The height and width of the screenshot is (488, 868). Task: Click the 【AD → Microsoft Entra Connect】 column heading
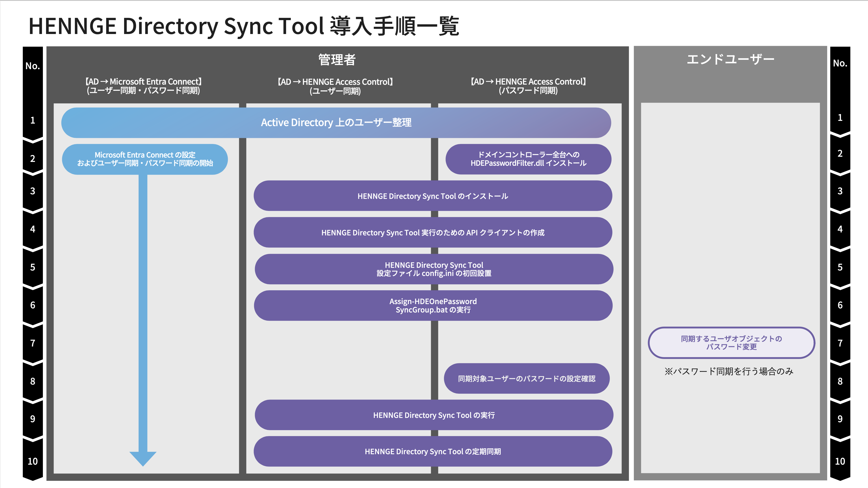pyautogui.click(x=144, y=86)
